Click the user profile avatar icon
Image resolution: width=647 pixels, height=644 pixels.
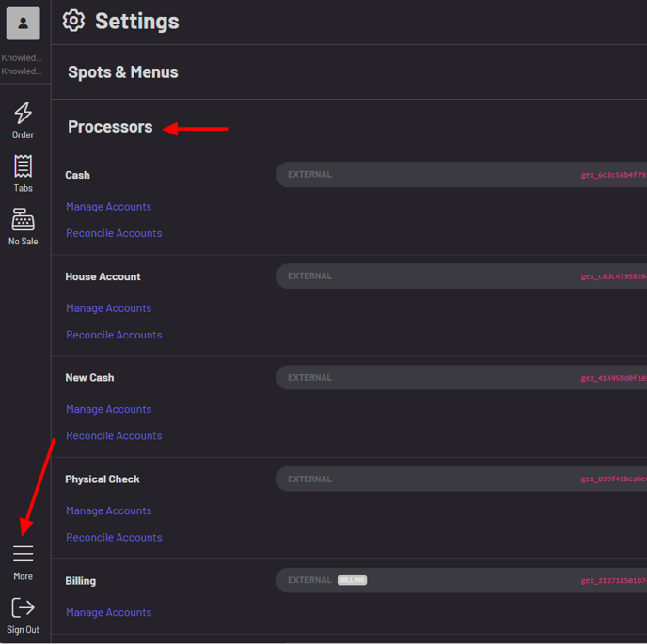coord(23,23)
